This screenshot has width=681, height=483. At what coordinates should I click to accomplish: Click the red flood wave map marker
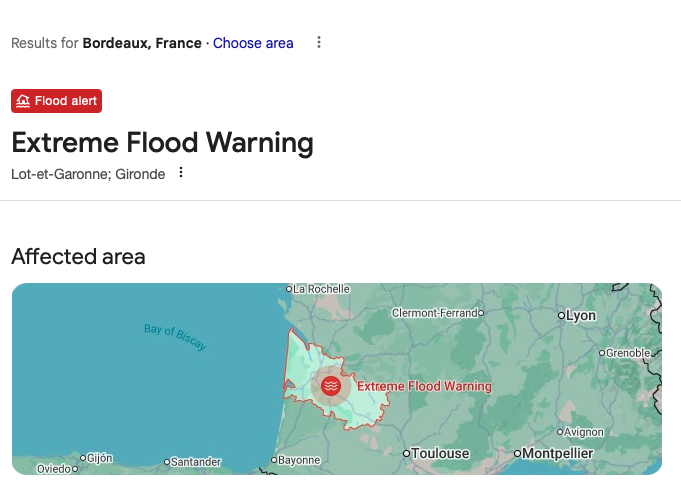coord(331,385)
